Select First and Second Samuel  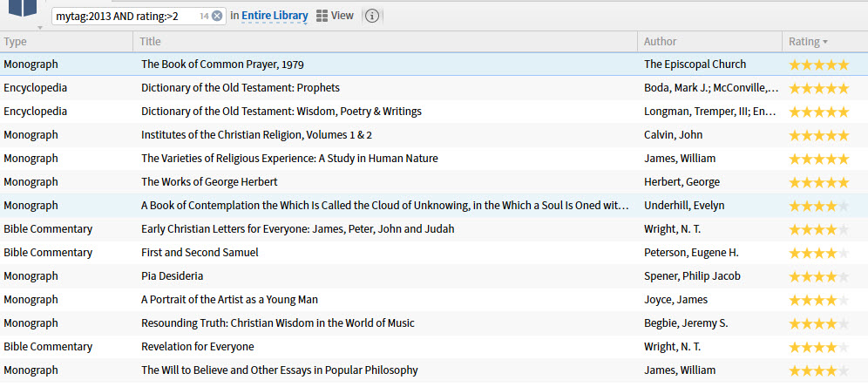click(x=200, y=253)
